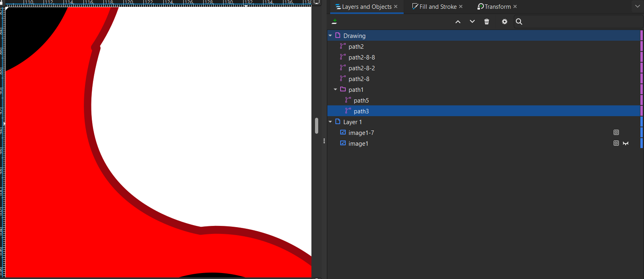Close the Layers and Objects tab
The height and width of the screenshot is (279, 644).
coord(396,7)
